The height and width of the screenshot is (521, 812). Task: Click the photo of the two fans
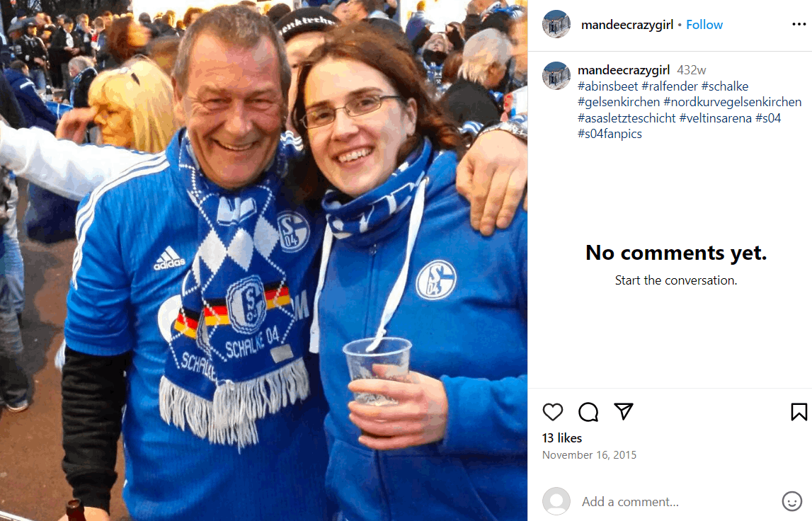(262, 260)
